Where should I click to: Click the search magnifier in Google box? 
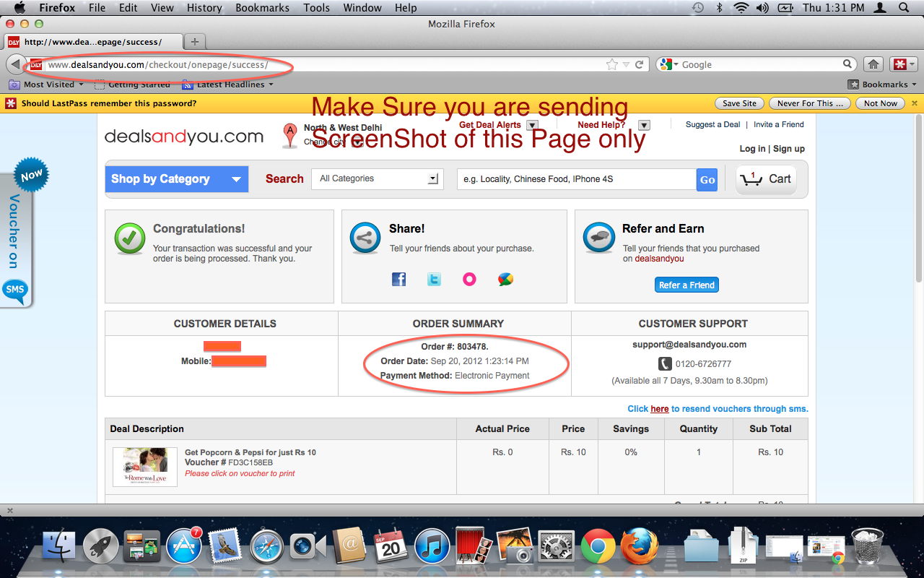(x=848, y=64)
